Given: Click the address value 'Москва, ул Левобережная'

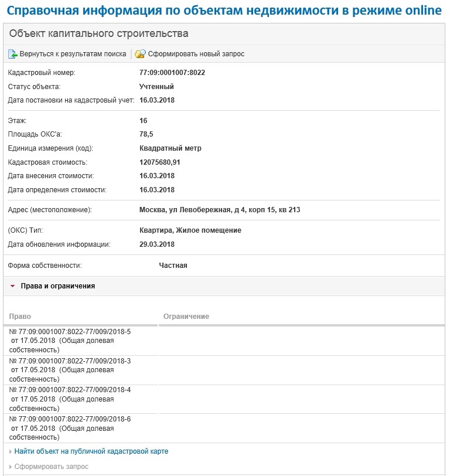Looking at the screenshot, I should [x=219, y=210].
